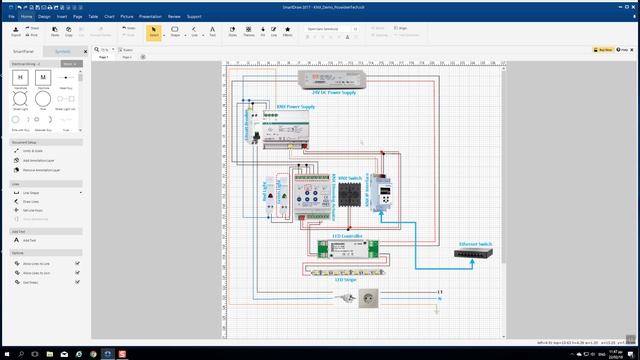The image size is (640, 360).
Task: Click the font color 'A' icon
Action: click(x=347, y=37)
